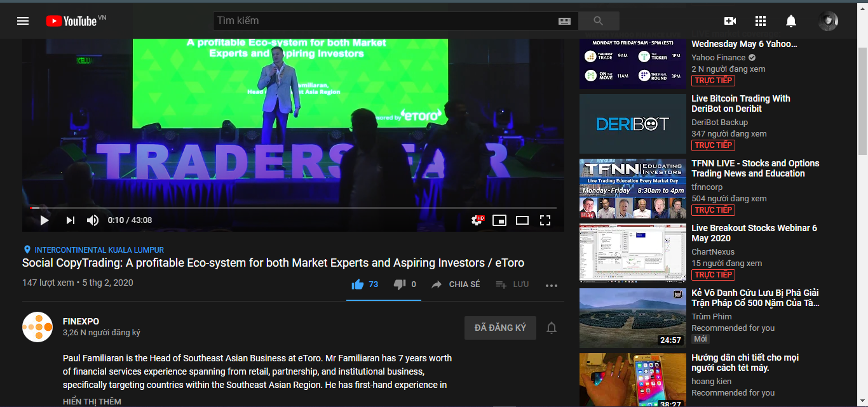Like the video with thumbs up
Image resolution: width=868 pixels, height=407 pixels.
coord(365,284)
